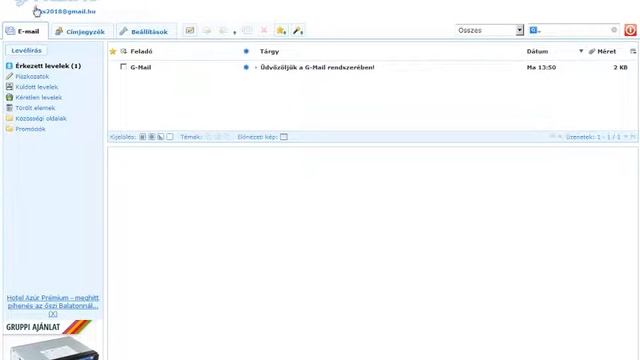The height and width of the screenshot is (360, 640).
Task: Toggle the Előnézeti kép preview pane checkbox
Action: 284,137
